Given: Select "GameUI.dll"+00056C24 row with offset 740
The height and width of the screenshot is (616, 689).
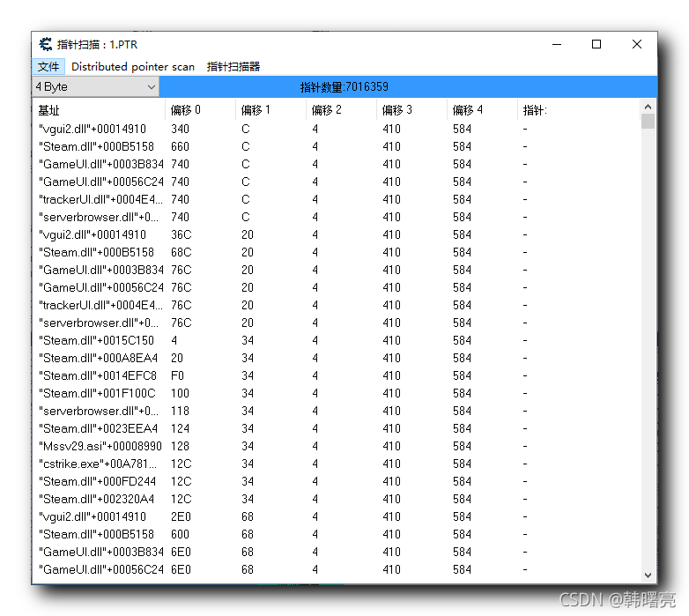Looking at the screenshot, I should (337, 182).
